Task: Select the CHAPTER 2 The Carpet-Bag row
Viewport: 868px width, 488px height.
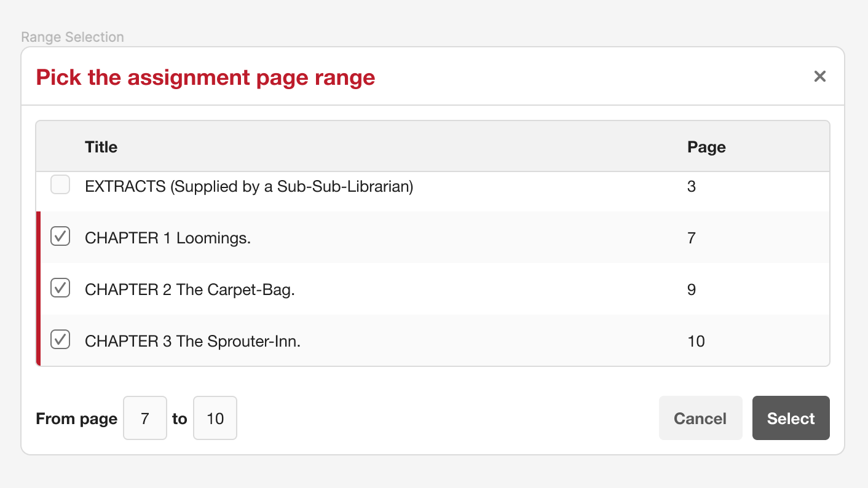Action: tap(369, 289)
